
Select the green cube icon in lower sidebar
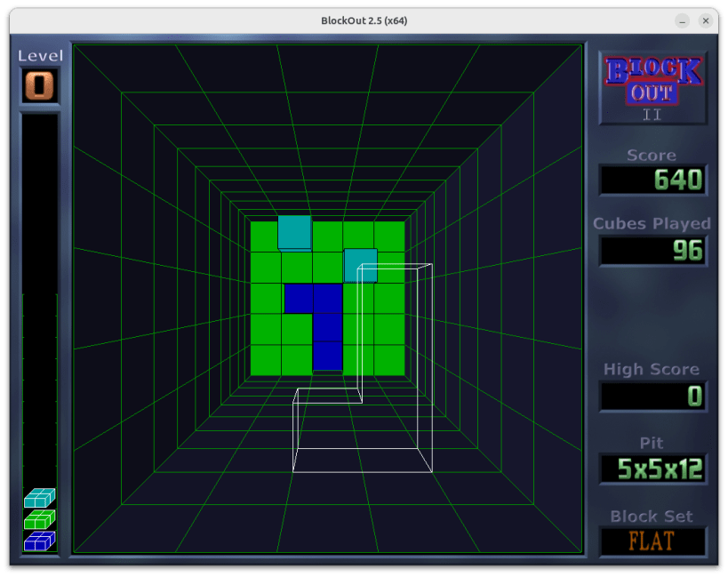(x=39, y=517)
